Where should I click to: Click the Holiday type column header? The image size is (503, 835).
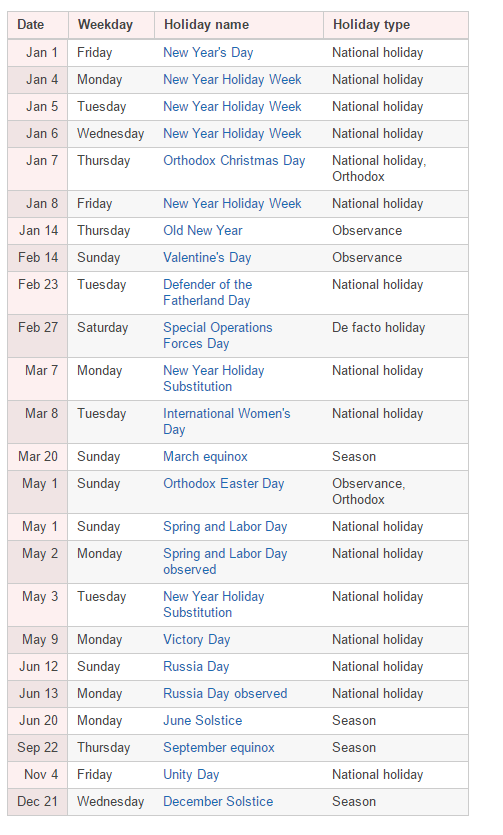(x=396, y=25)
